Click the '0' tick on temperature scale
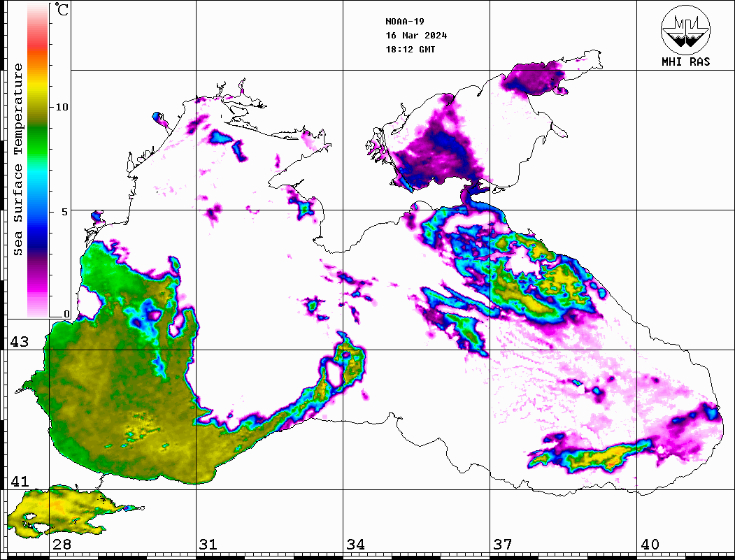The width and height of the screenshot is (735, 560). coord(66,314)
